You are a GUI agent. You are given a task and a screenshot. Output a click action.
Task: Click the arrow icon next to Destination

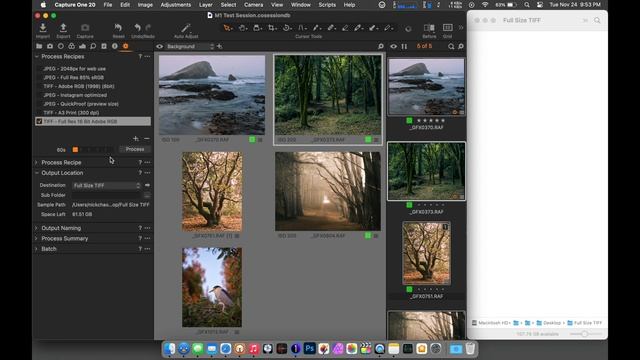pyautogui.click(x=147, y=185)
